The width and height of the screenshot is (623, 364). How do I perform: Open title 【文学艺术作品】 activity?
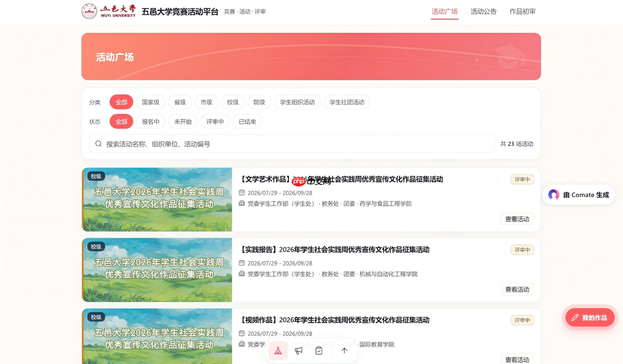pyautogui.click(x=341, y=179)
